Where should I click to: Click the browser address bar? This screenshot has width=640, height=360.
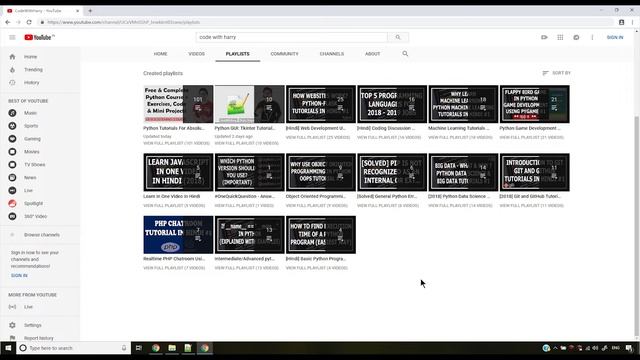coord(327,22)
